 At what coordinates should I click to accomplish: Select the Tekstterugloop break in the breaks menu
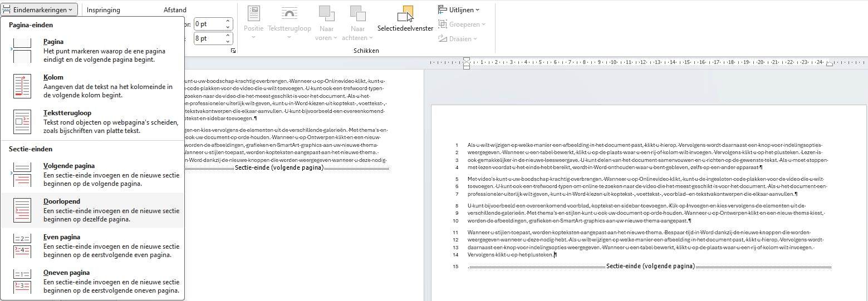[92, 122]
